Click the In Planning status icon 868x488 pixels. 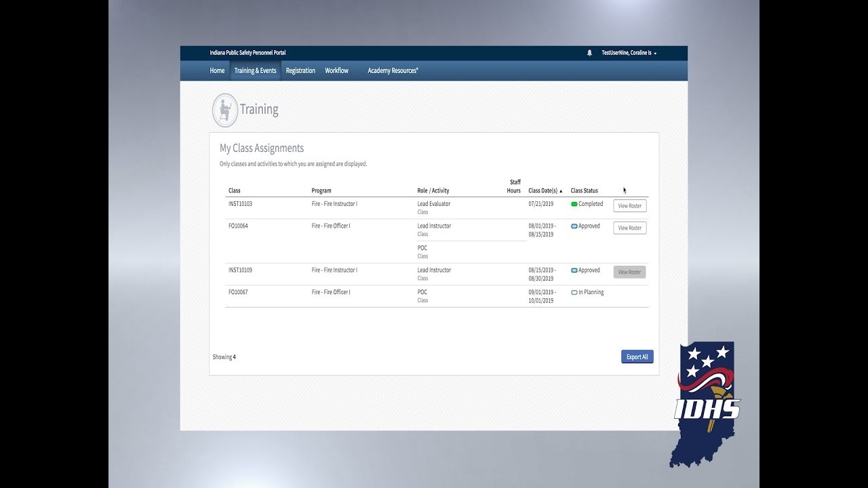click(x=574, y=293)
